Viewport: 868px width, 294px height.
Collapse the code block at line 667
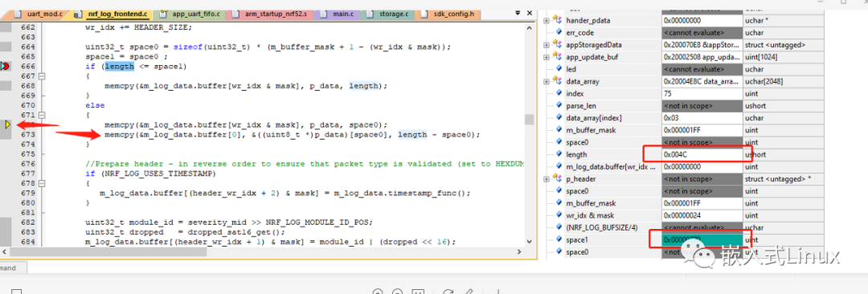pos(42,76)
